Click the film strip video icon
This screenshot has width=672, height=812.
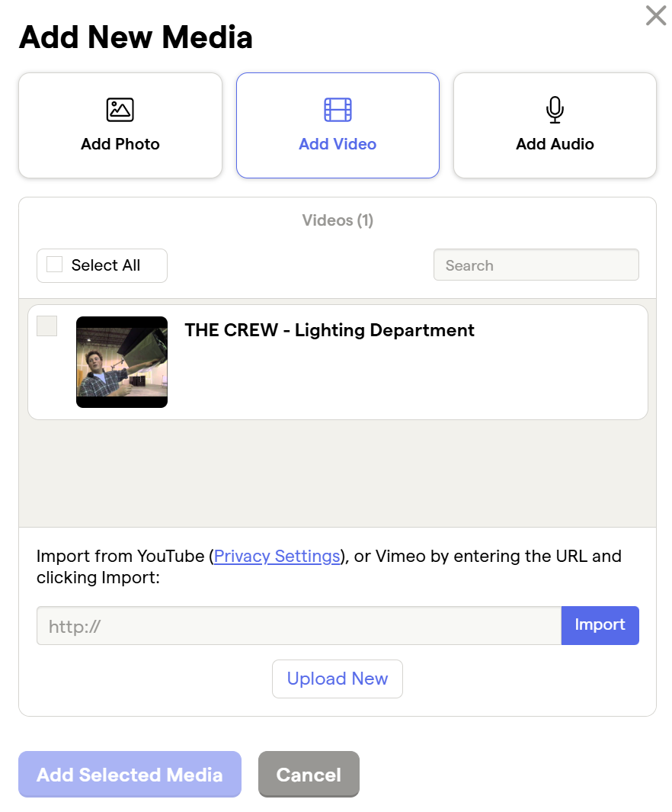(x=338, y=110)
